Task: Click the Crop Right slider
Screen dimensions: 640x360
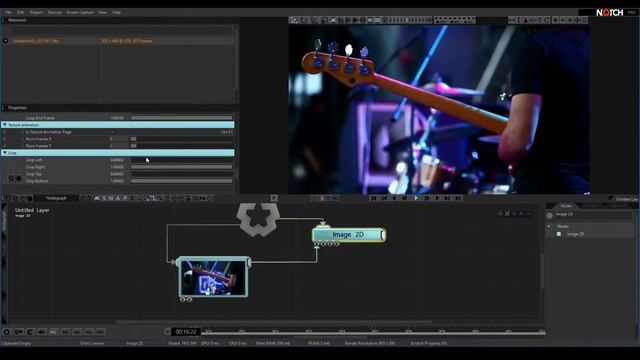Action: (x=181, y=167)
